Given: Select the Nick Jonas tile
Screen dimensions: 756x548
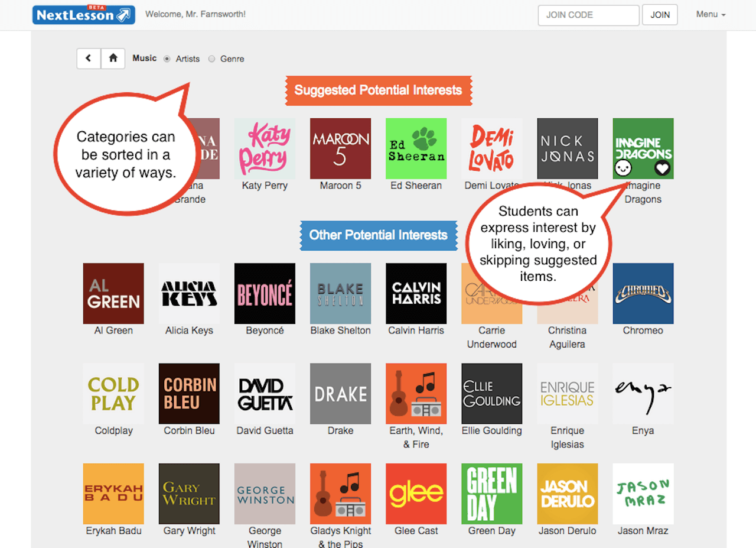Looking at the screenshot, I should 567,148.
